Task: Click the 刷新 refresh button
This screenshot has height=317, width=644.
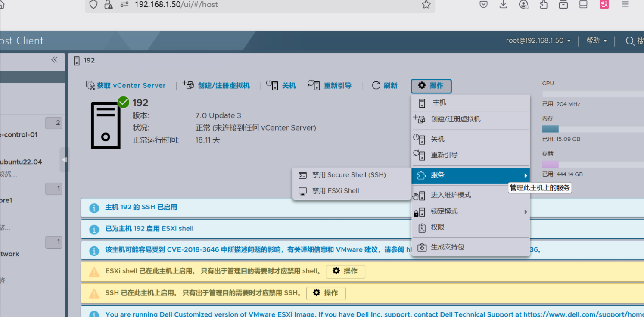Action: click(x=385, y=86)
